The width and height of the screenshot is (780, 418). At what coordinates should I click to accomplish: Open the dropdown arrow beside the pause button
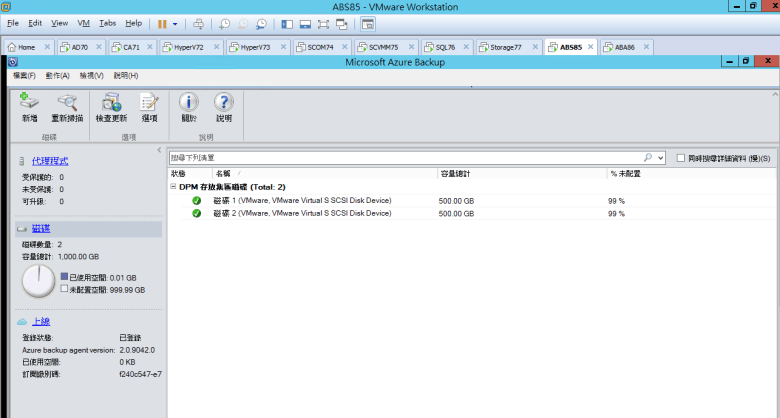click(176, 22)
